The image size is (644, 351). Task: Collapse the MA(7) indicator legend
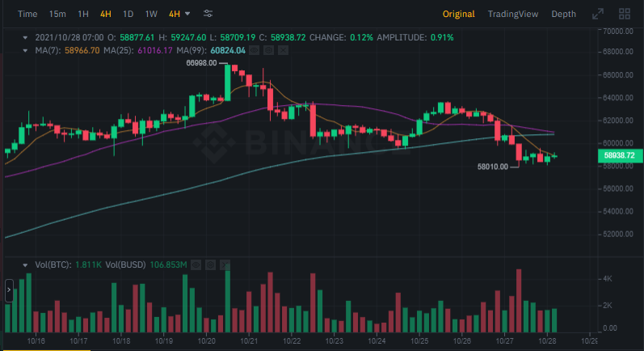tap(25, 50)
